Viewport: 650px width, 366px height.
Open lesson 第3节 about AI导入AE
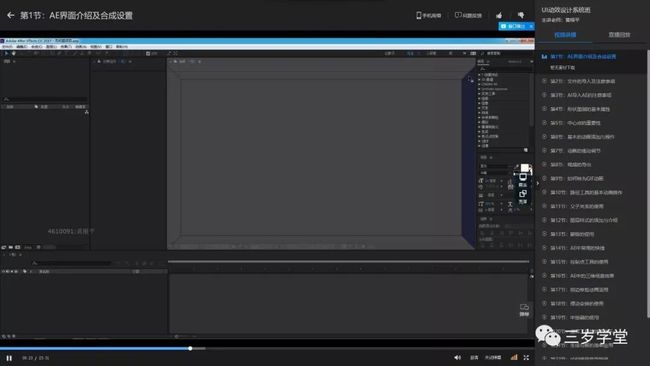point(580,95)
